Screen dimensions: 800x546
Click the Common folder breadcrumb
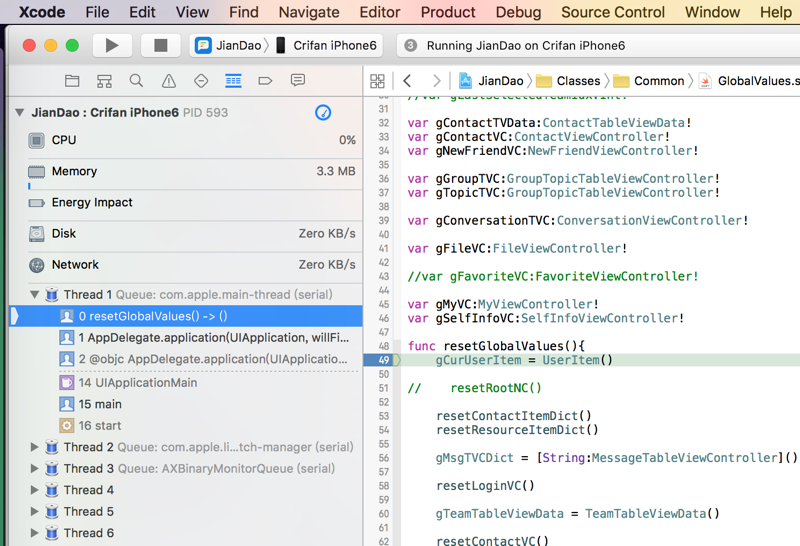(648, 81)
